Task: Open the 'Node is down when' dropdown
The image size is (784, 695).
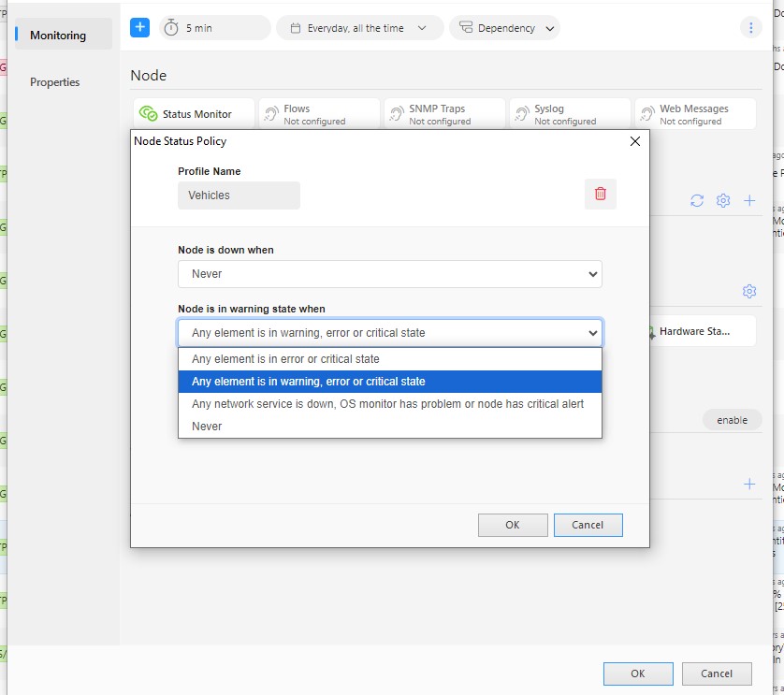Action: (x=389, y=274)
